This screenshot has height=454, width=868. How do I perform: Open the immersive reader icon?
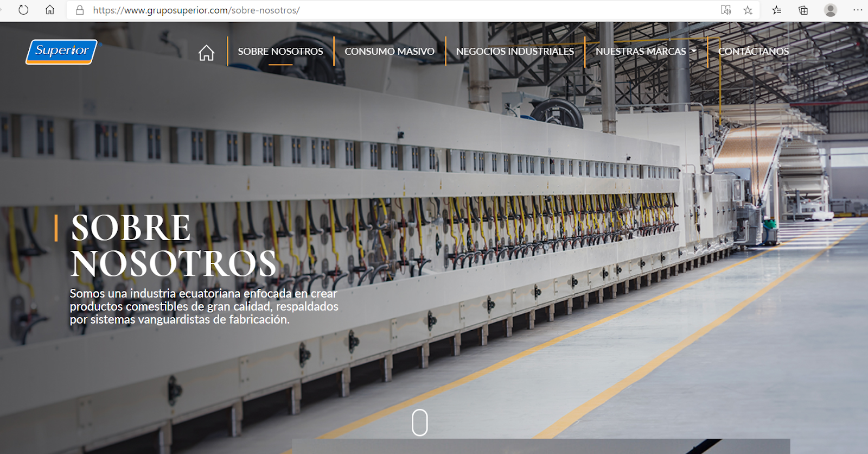(726, 10)
